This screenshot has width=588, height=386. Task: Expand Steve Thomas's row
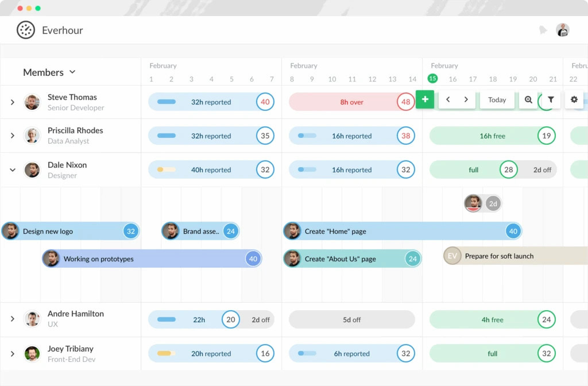pyautogui.click(x=13, y=102)
